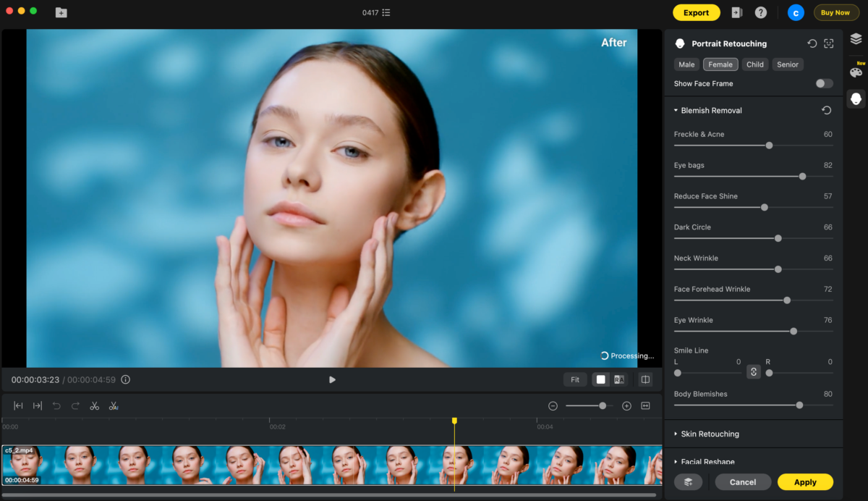Toggle split compare view icon

(x=645, y=379)
